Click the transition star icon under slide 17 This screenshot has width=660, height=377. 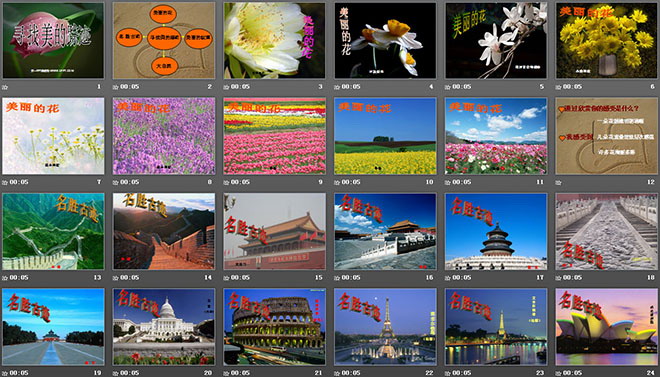click(x=447, y=278)
